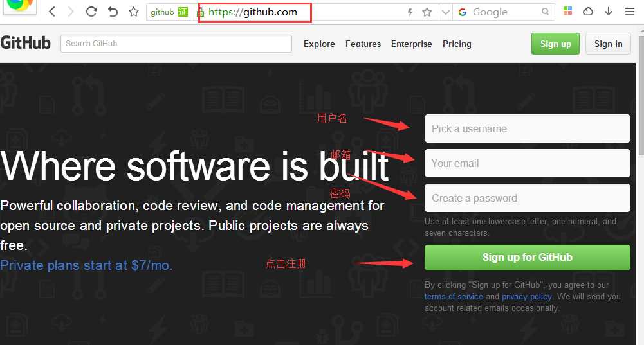
Task: Click the browser logo at top left
Action: 19,6
